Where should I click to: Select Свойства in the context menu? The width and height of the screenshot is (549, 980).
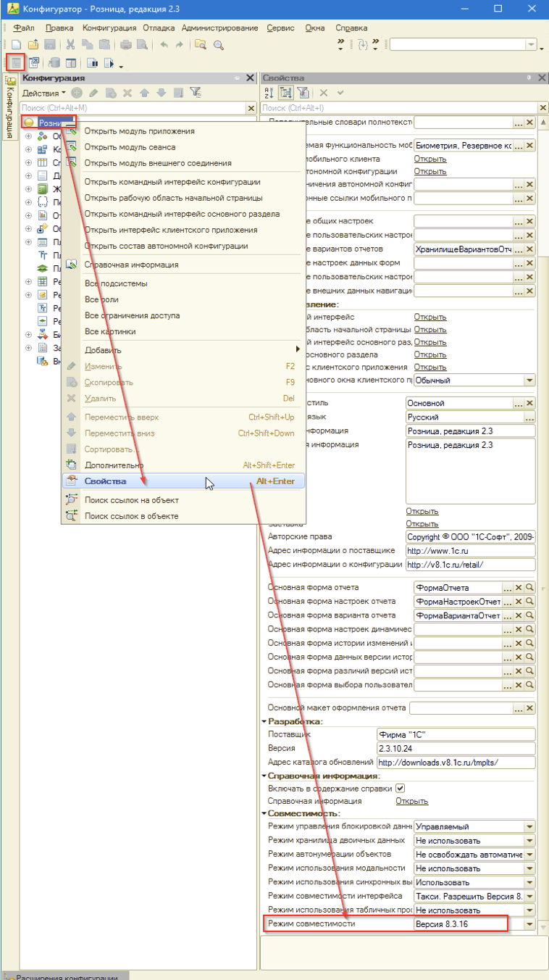(184, 481)
